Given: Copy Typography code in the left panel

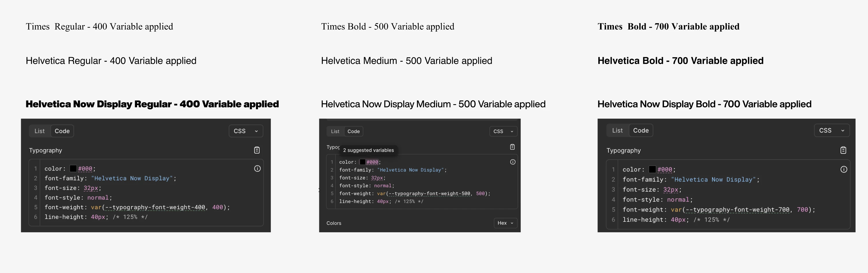Looking at the screenshot, I should click(257, 150).
